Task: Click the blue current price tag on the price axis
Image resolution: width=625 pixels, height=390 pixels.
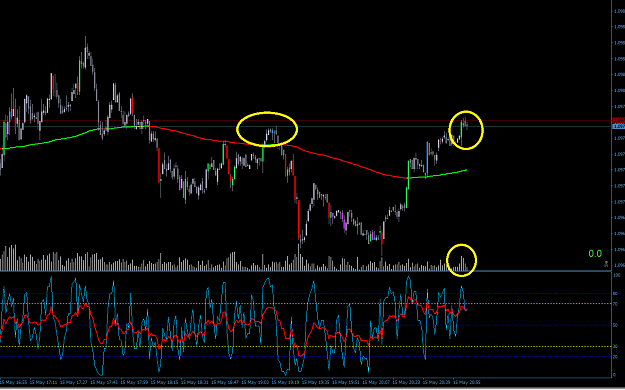Action: [618, 126]
